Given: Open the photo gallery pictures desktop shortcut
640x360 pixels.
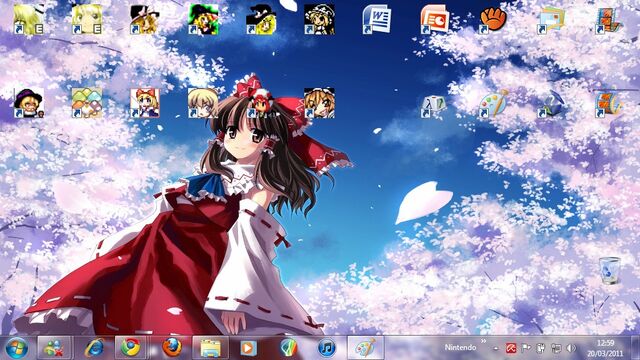Looking at the screenshot, I should tap(551, 19).
